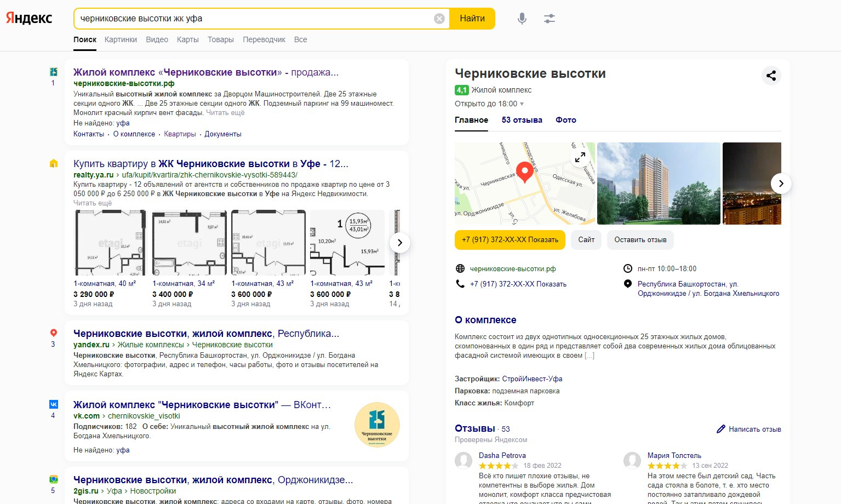
Task: Open the Документы sitelink
Action: pos(223,134)
